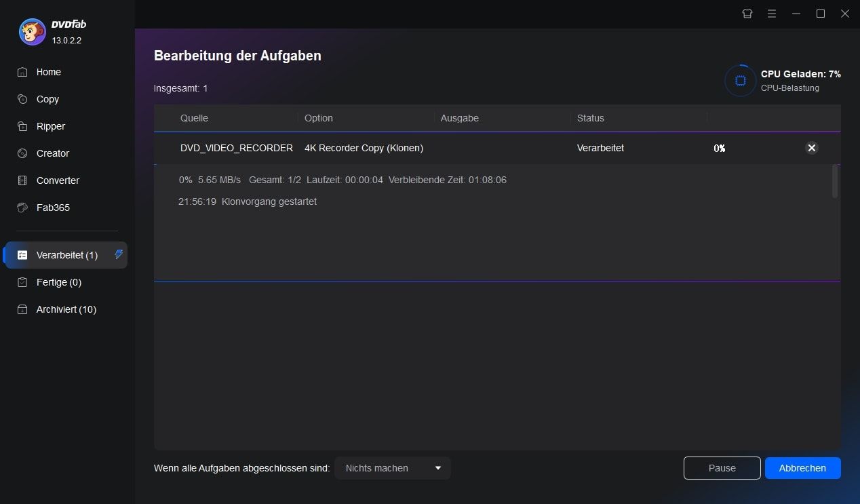Click '4K Recorder Copy (Klonen)' option text
The width and height of the screenshot is (860, 504).
point(364,148)
